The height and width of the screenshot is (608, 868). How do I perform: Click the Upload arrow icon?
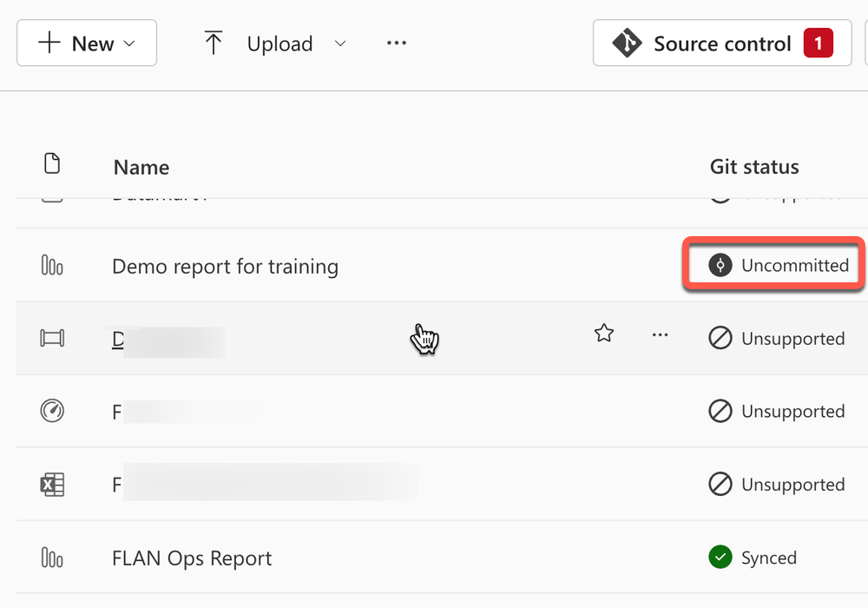(x=214, y=43)
